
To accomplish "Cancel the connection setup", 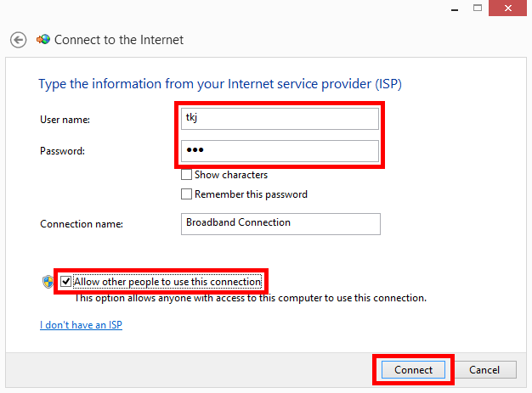I will (484, 370).
